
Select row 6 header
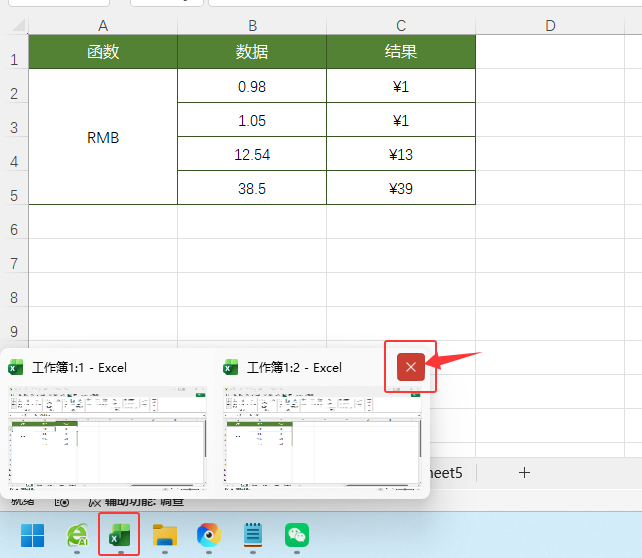(x=14, y=222)
